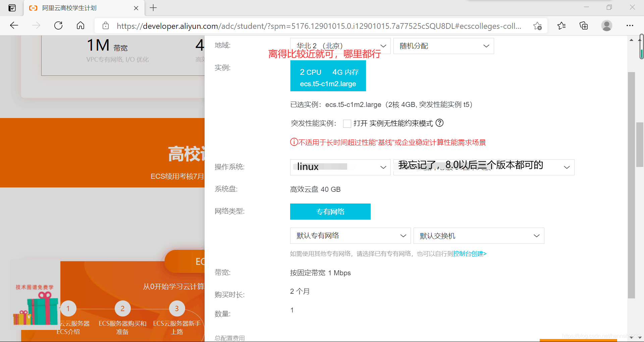Select the 专有网络 network type button

[x=330, y=212]
